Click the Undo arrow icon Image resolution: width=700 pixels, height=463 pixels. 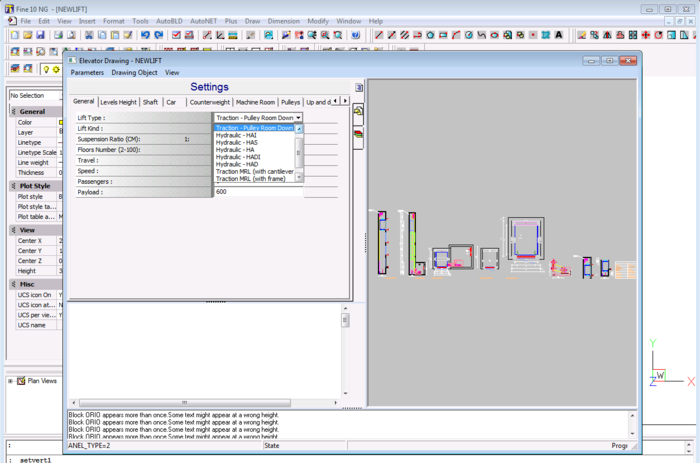tap(145, 35)
